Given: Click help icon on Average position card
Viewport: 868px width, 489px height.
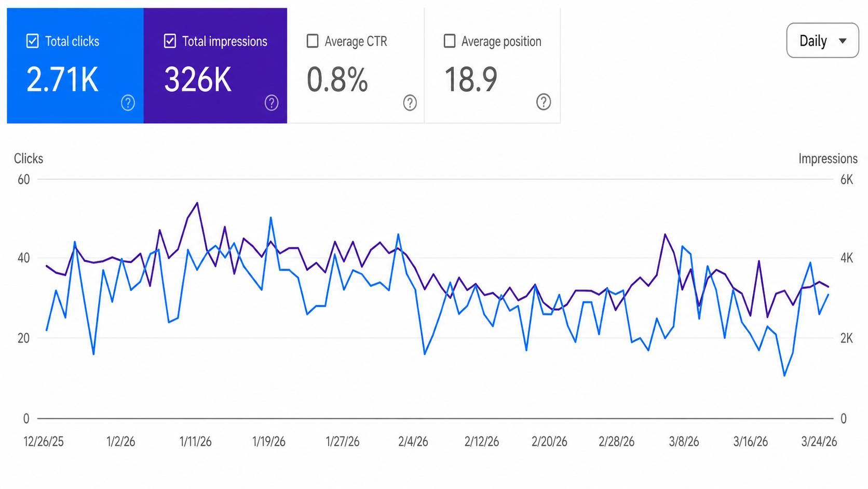Looking at the screenshot, I should click(x=544, y=102).
